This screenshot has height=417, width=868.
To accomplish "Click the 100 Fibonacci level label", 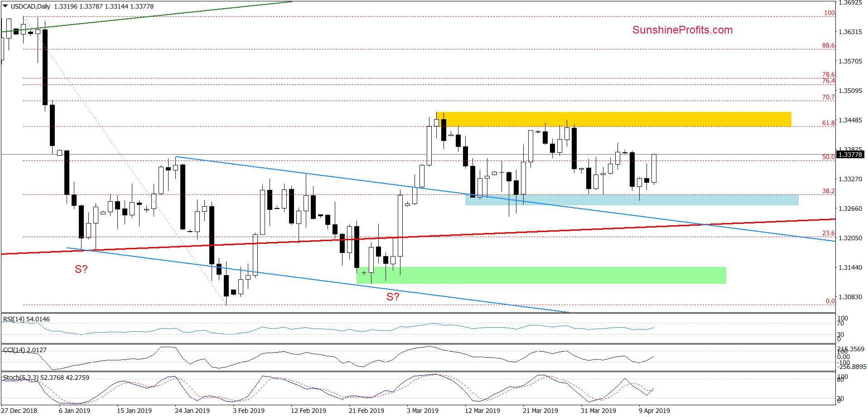I will pos(829,13).
